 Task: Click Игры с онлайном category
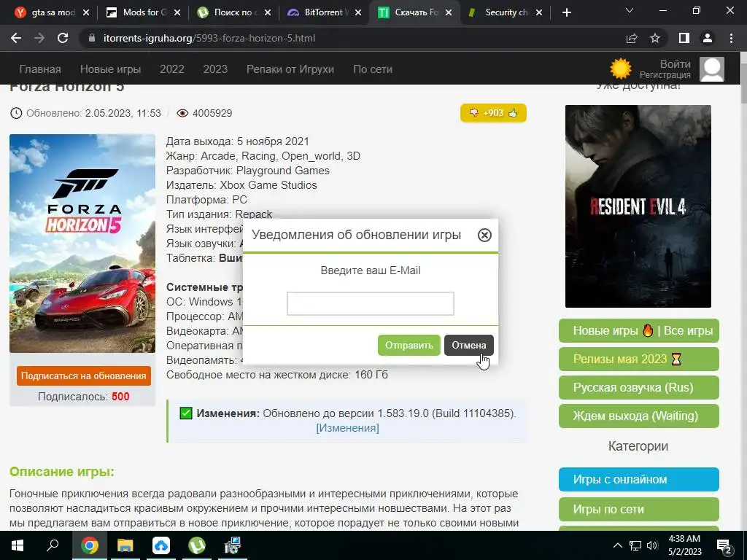click(x=639, y=480)
